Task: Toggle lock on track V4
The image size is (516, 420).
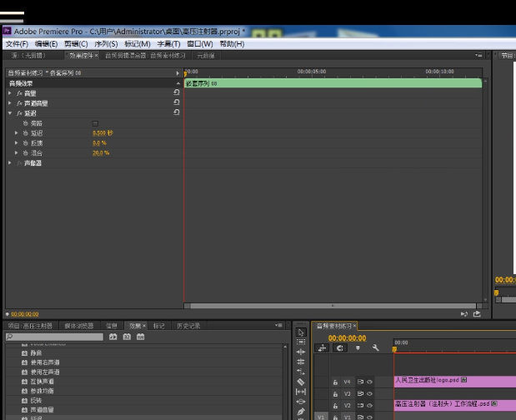Action: point(335,381)
